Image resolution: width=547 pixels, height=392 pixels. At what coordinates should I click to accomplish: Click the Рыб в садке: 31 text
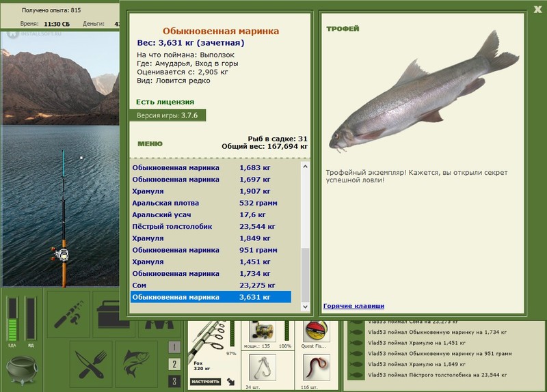[278, 139]
